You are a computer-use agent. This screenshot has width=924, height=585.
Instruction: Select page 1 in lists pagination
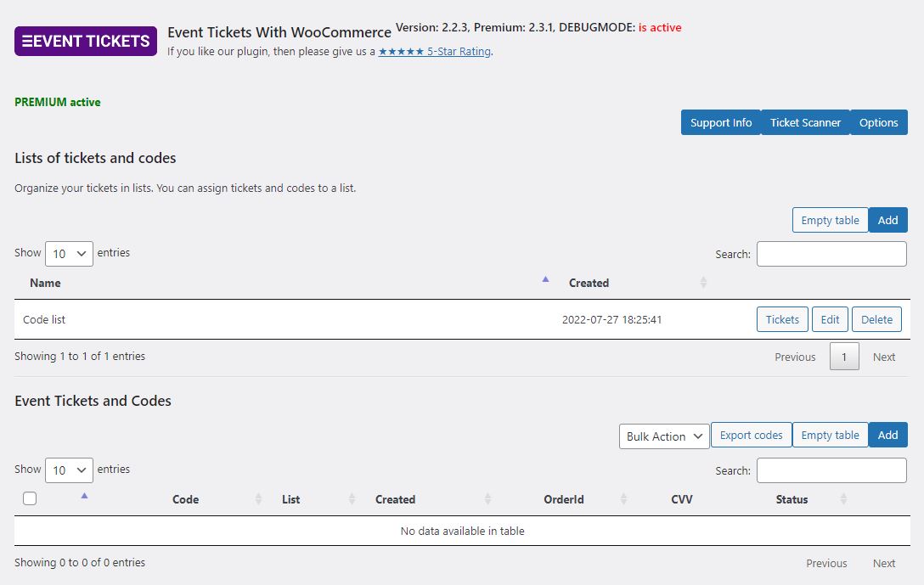click(x=844, y=357)
